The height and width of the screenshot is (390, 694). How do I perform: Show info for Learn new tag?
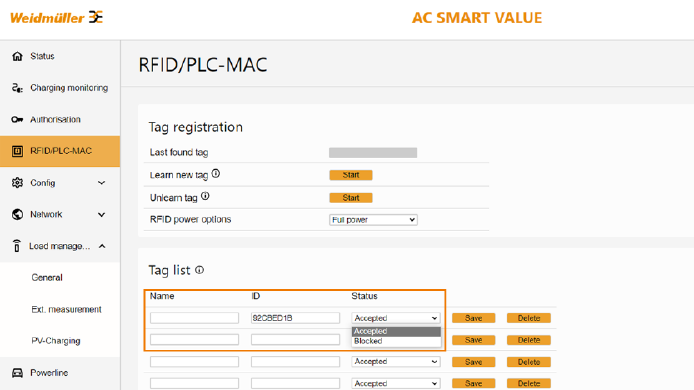point(216,174)
